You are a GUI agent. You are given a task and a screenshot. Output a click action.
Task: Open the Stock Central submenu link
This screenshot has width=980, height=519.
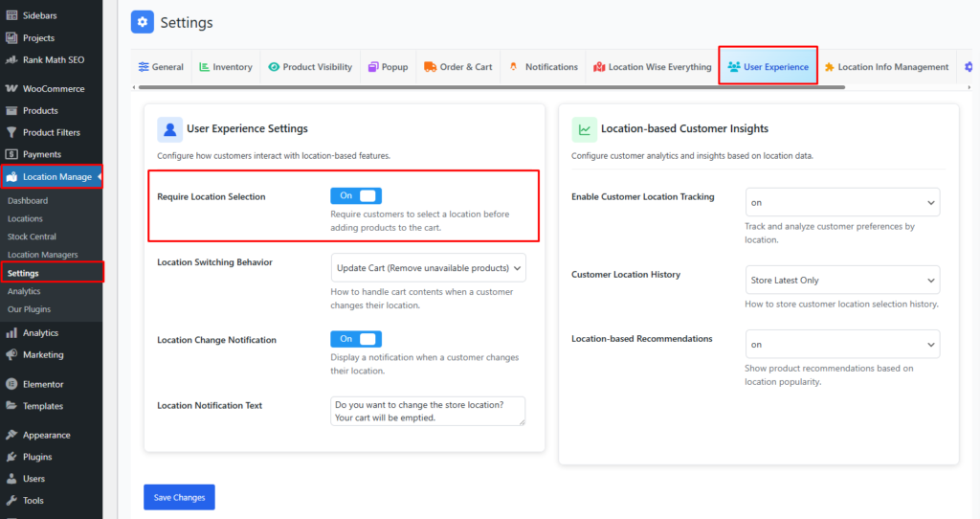click(32, 237)
